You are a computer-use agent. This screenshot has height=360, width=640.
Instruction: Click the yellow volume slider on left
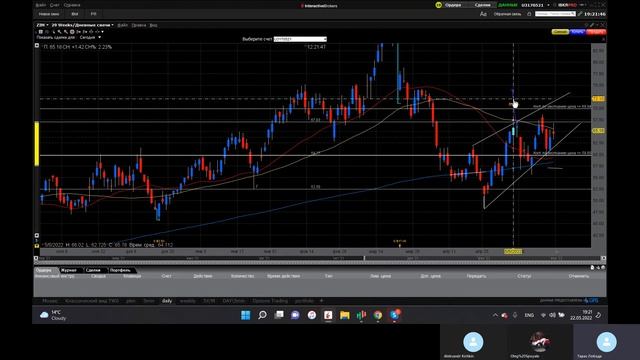(x=37, y=144)
